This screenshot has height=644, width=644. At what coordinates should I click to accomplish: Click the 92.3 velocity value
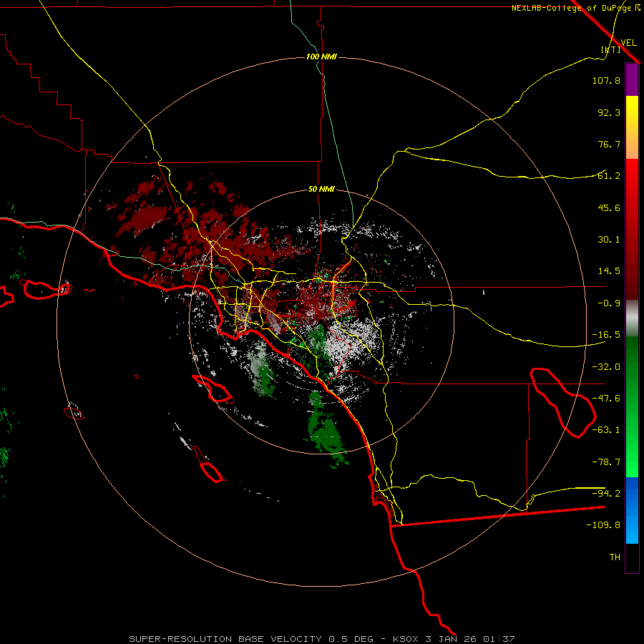(x=609, y=112)
